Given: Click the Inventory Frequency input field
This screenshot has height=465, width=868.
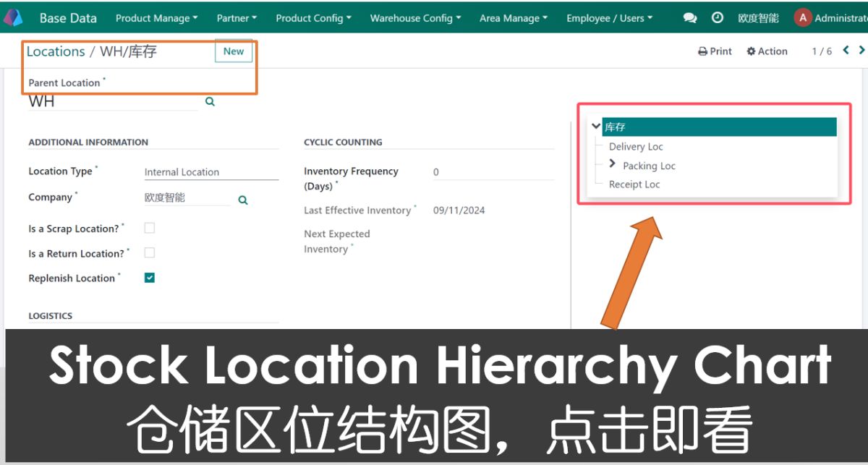Looking at the screenshot, I should pyautogui.click(x=492, y=172).
